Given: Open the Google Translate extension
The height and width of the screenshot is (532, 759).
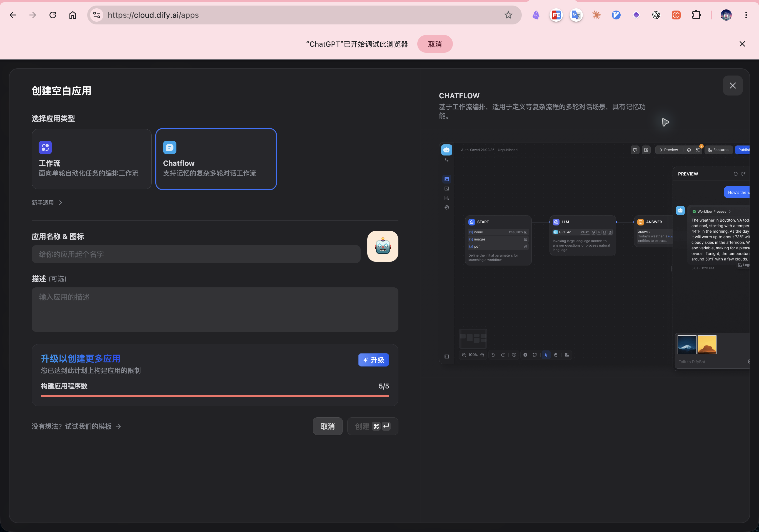Looking at the screenshot, I should [576, 15].
